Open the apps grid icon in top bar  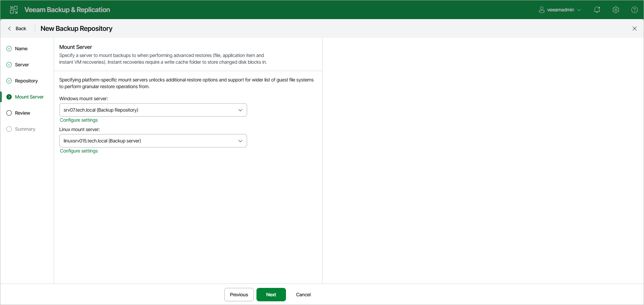[13, 9]
